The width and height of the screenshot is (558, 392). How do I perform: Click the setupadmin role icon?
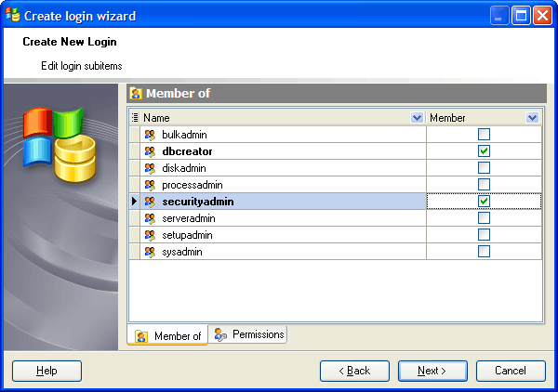click(150, 235)
